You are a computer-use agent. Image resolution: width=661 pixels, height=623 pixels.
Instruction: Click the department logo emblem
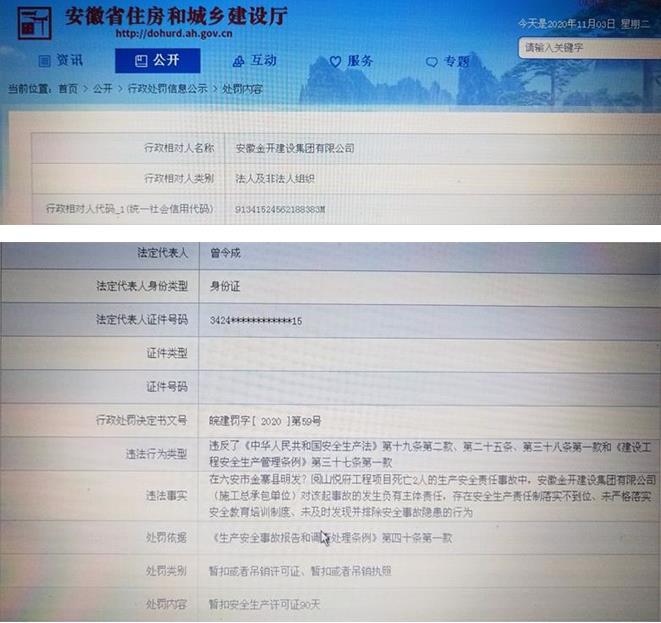34,23
